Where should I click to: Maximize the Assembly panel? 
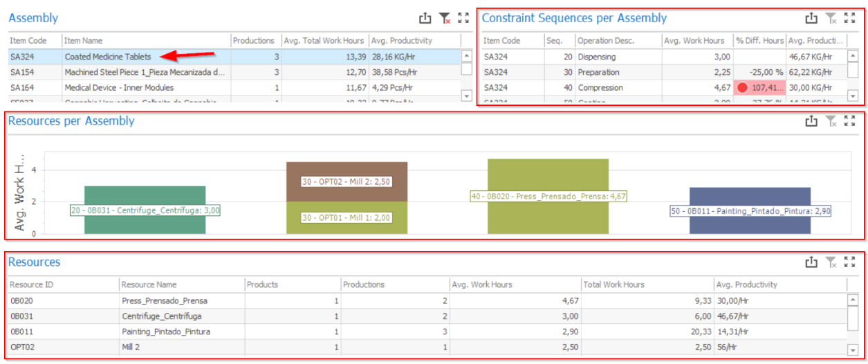(x=463, y=19)
